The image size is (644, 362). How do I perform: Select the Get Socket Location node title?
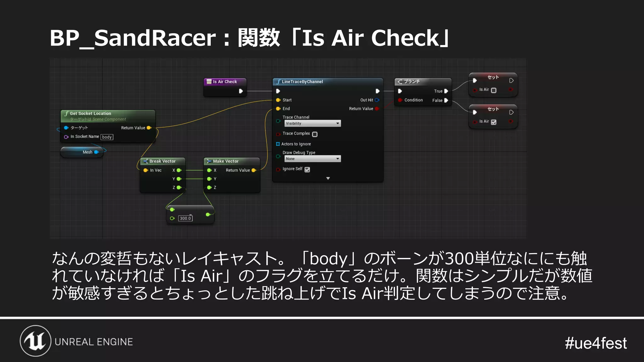coord(91,113)
